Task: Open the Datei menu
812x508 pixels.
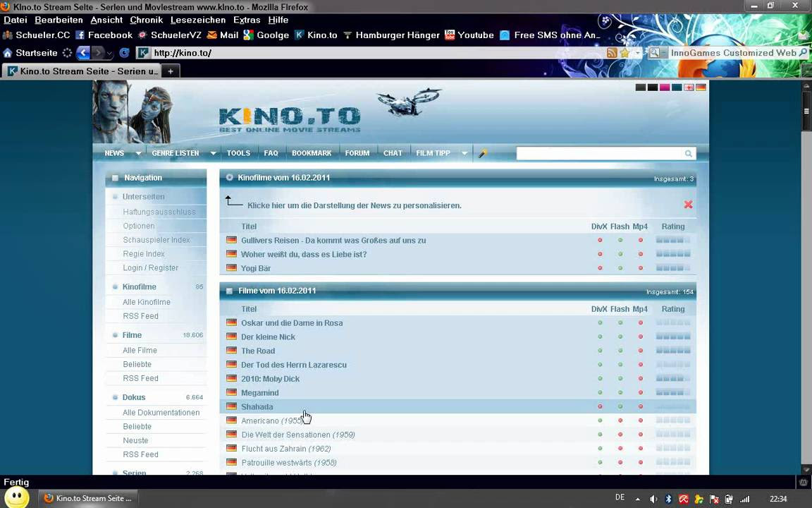Action: point(15,20)
